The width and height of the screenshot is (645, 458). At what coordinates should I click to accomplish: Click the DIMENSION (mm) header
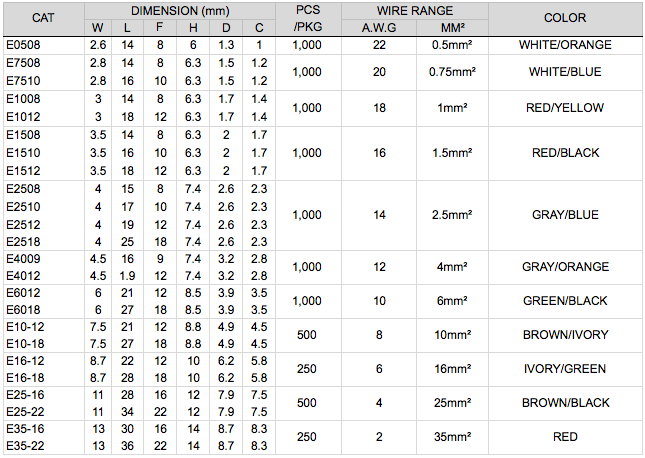click(180, 11)
